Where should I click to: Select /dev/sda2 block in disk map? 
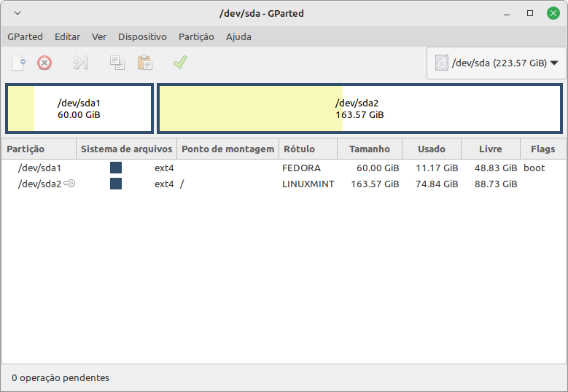[x=360, y=109]
